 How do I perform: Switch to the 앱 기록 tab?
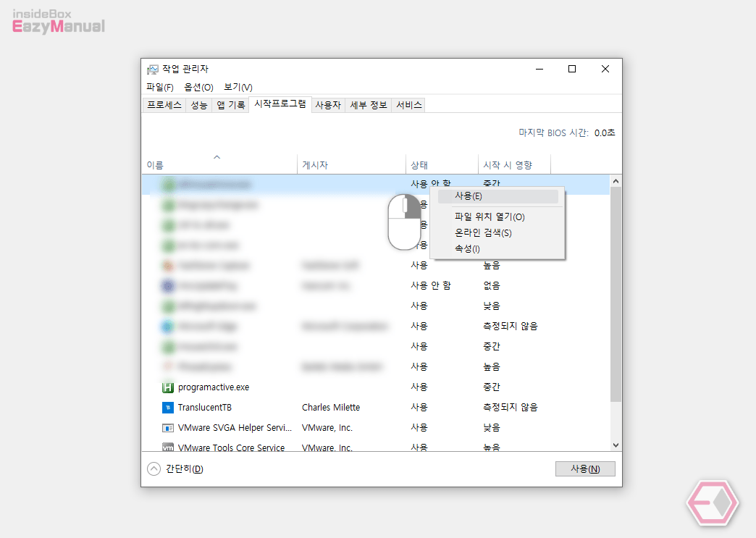[x=230, y=105]
